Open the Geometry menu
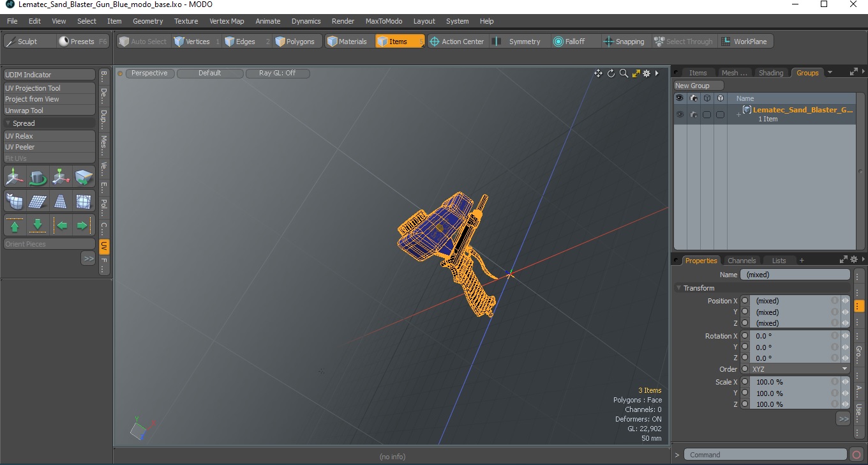The image size is (868, 465). [x=148, y=21]
